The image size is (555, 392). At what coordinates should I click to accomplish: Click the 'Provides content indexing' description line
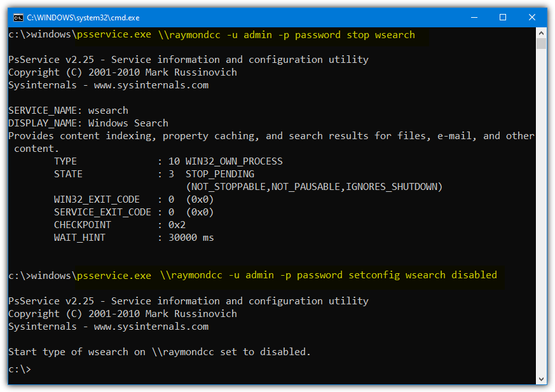coord(271,136)
